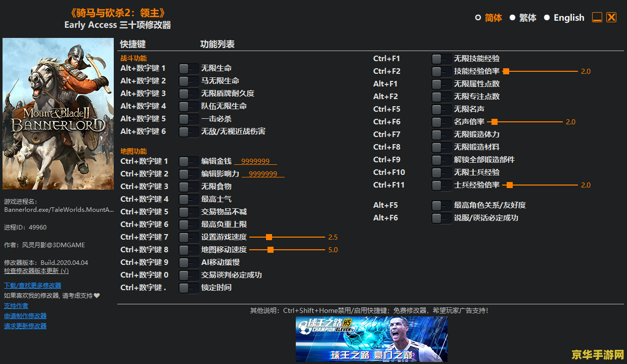Click the Mount & Blade II Bannerlord cover image

(x=58, y=114)
